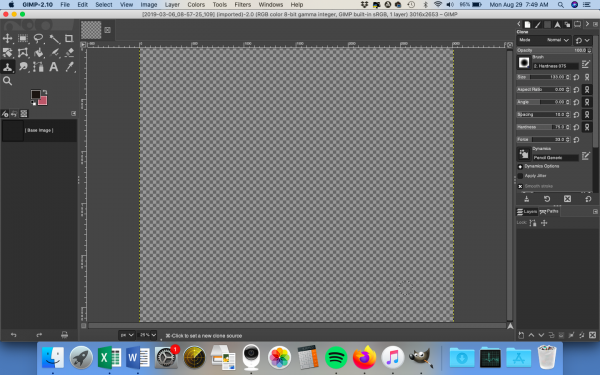Click the red background color swatch

pyautogui.click(x=42, y=101)
